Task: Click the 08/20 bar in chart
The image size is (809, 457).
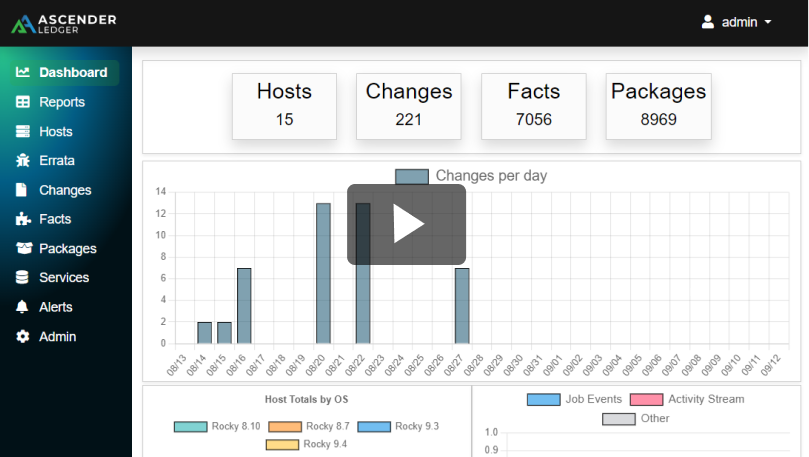Action: click(323, 273)
